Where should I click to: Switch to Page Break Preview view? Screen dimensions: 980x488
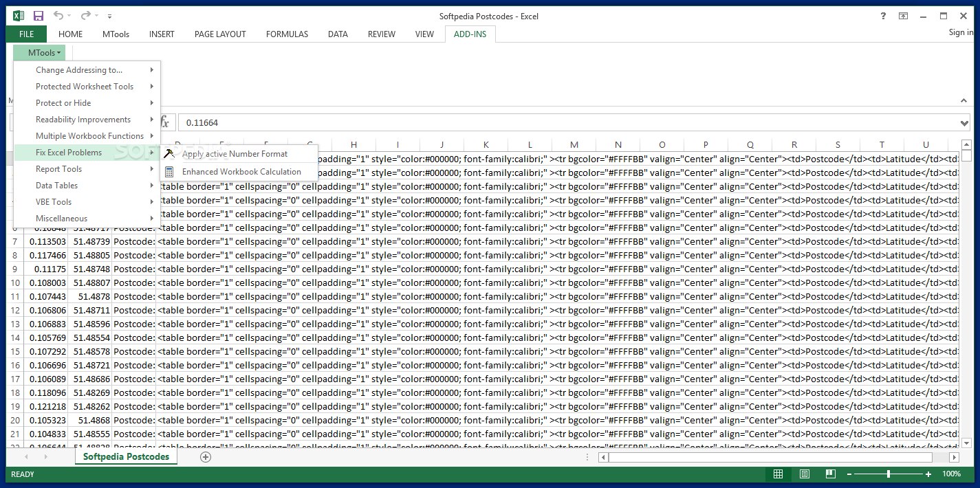click(x=830, y=474)
